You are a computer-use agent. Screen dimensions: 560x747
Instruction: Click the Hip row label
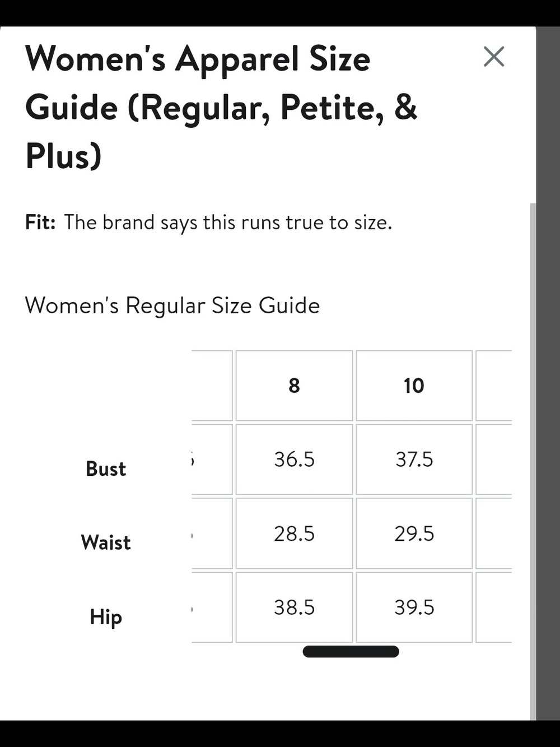tap(106, 617)
